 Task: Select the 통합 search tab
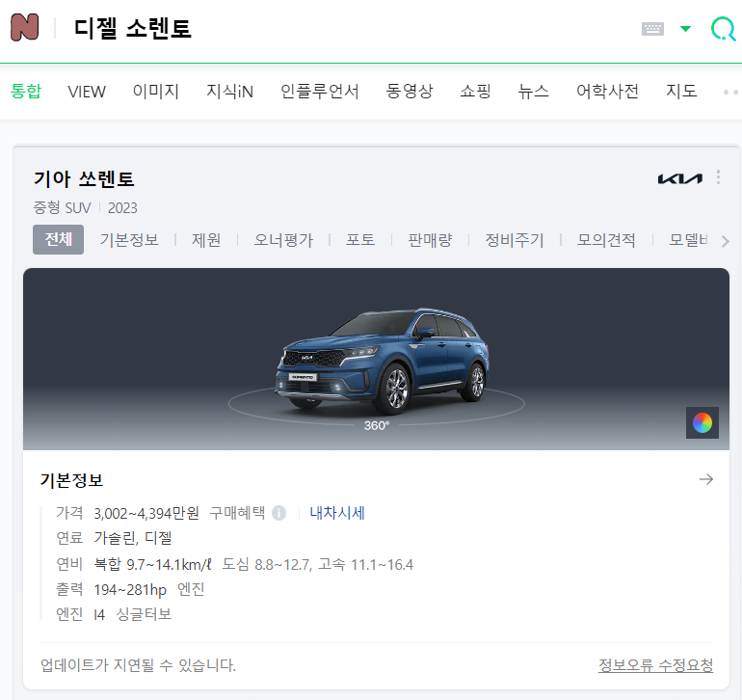click(26, 91)
